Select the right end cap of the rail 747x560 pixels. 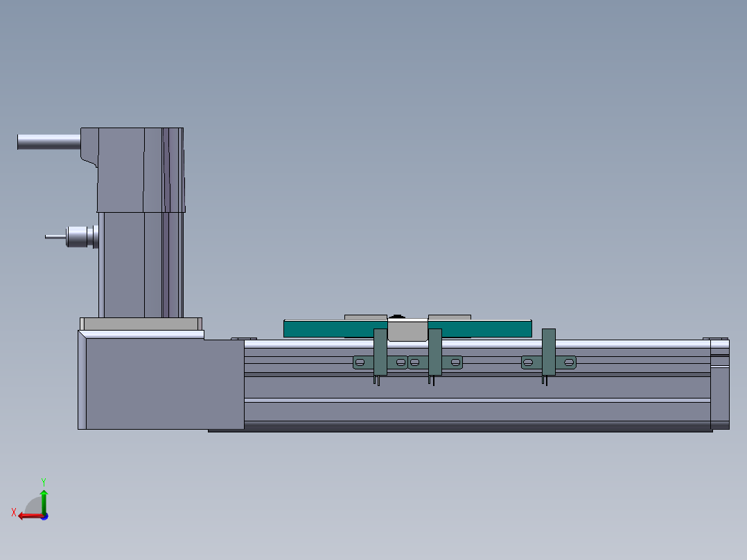coord(720,384)
